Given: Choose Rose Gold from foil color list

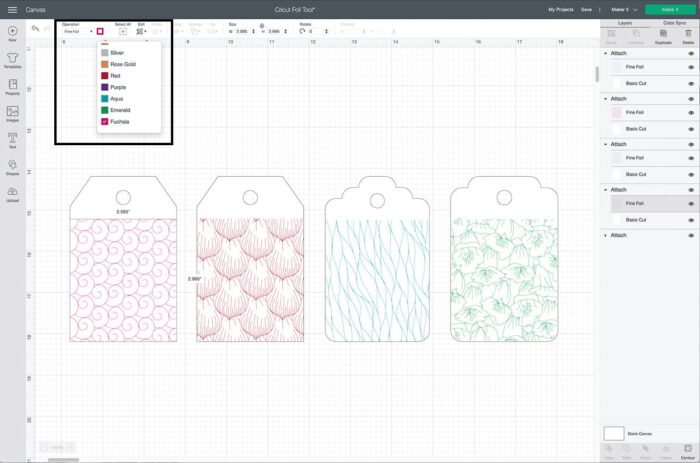Looking at the screenshot, I should pyautogui.click(x=123, y=64).
